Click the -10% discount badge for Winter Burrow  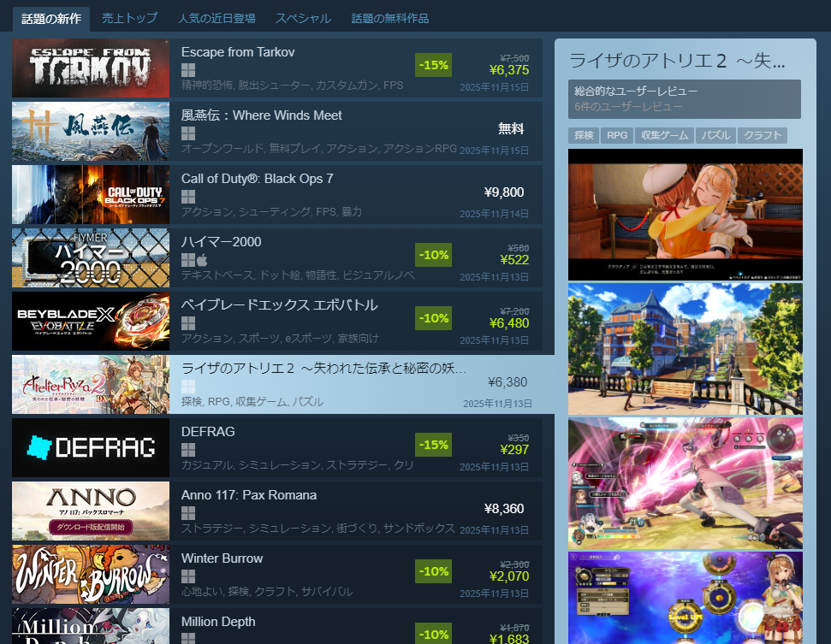(x=434, y=571)
